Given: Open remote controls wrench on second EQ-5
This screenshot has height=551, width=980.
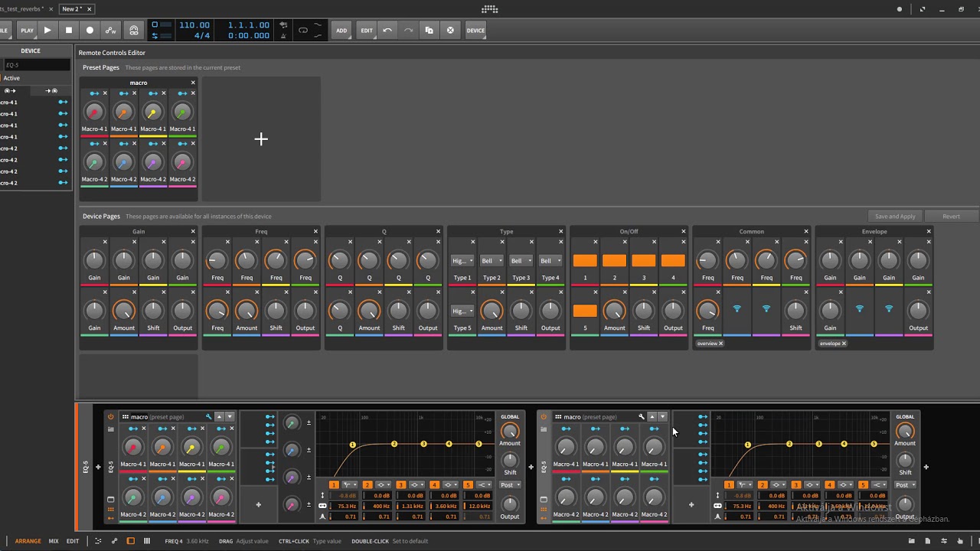Looking at the screenshot, I should 642,417.
